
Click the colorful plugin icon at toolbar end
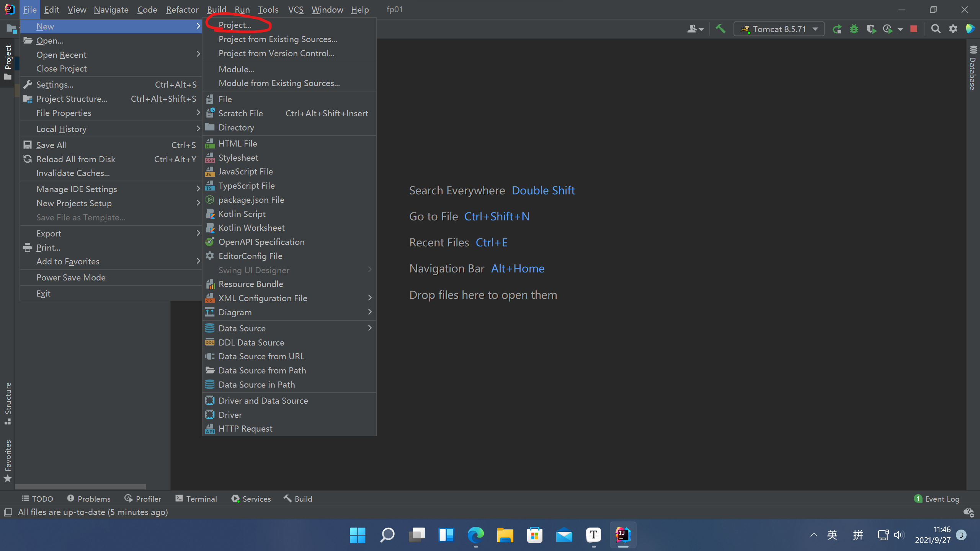pyautogui.click(x=970, y=29)
